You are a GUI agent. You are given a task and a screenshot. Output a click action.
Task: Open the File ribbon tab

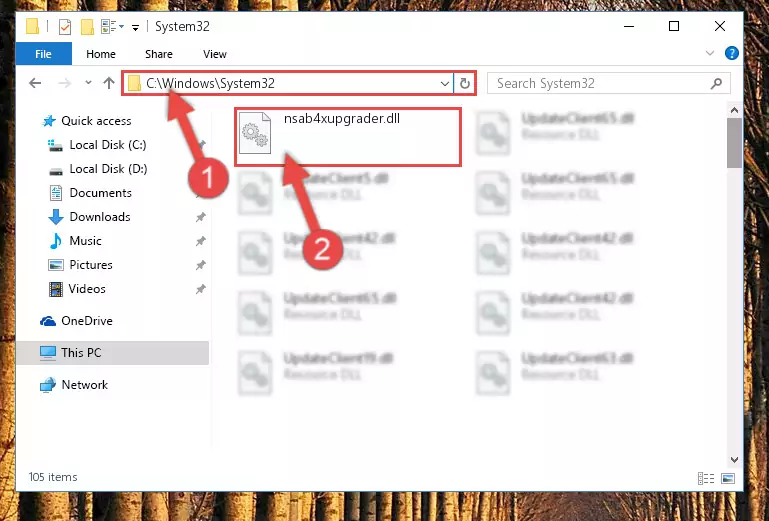coord(44,54)
